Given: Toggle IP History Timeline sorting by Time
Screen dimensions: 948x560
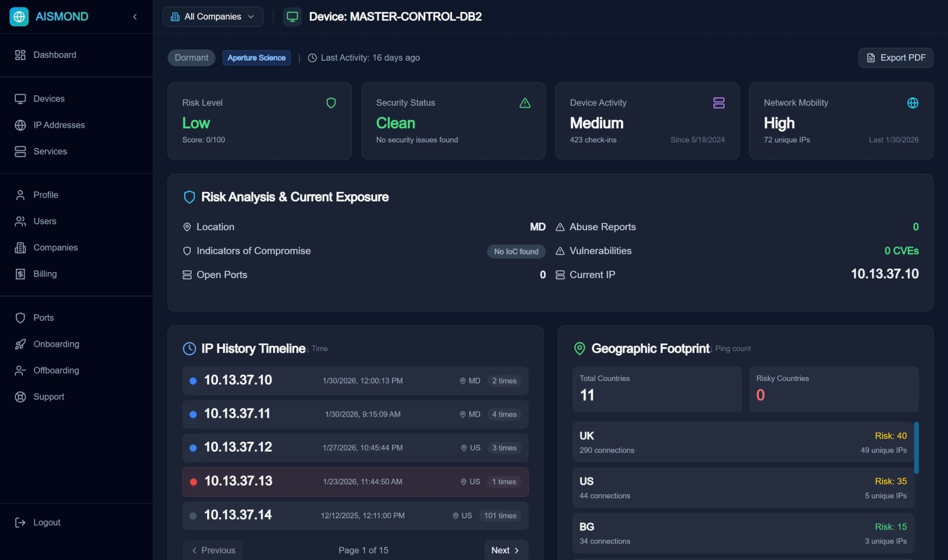Looking at the screenshot, I should point(318,348).
